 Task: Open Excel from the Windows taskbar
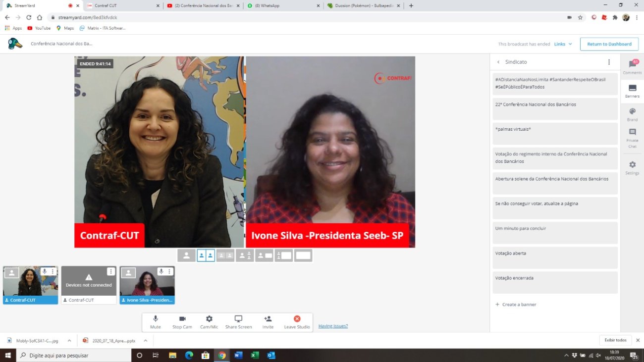click(254, 355)
